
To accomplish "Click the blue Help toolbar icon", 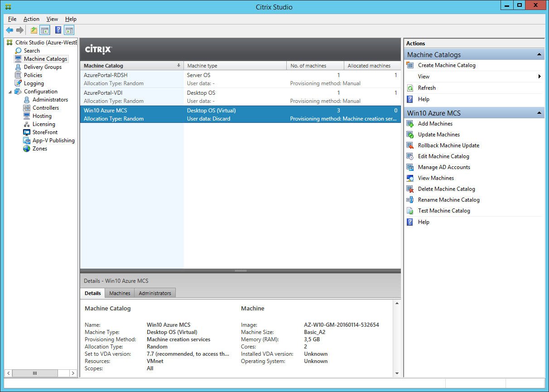I will [58, 30].
